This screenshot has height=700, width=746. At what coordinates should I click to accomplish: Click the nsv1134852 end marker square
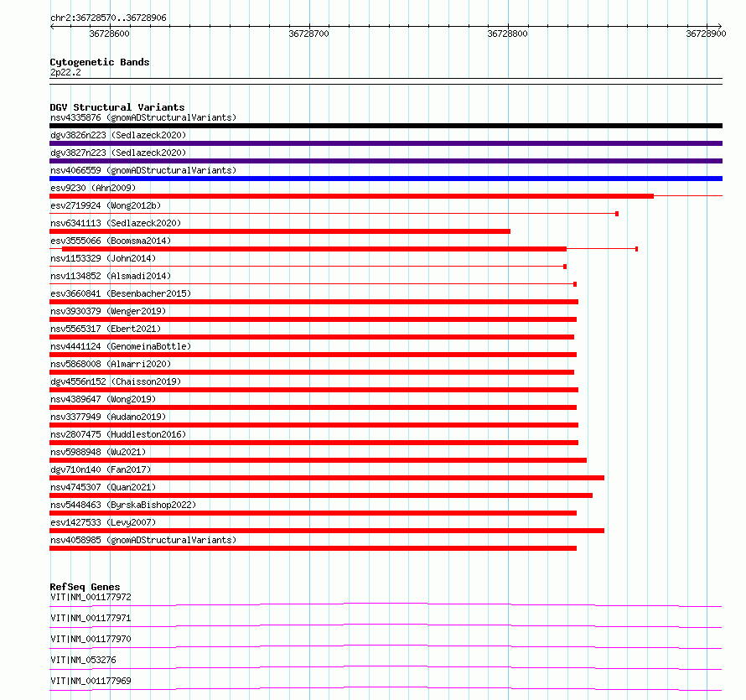point(575,284)
